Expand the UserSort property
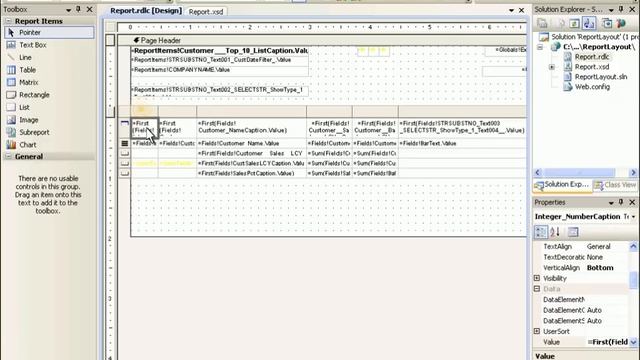This screenshot has height=360, width=640. [537, 331]
